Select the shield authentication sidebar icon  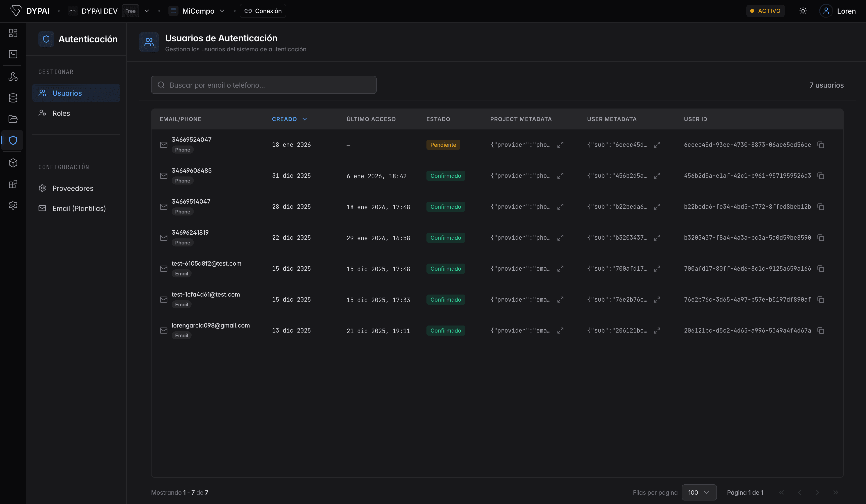13,140
